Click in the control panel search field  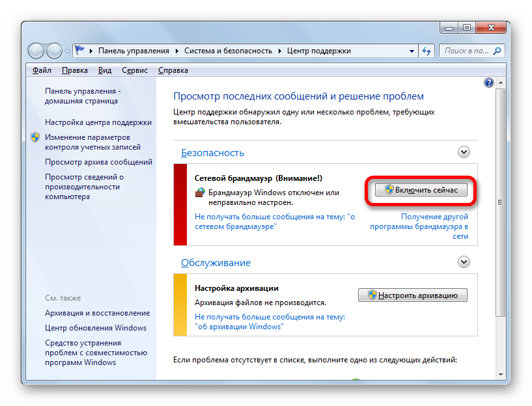pos(469,51)
